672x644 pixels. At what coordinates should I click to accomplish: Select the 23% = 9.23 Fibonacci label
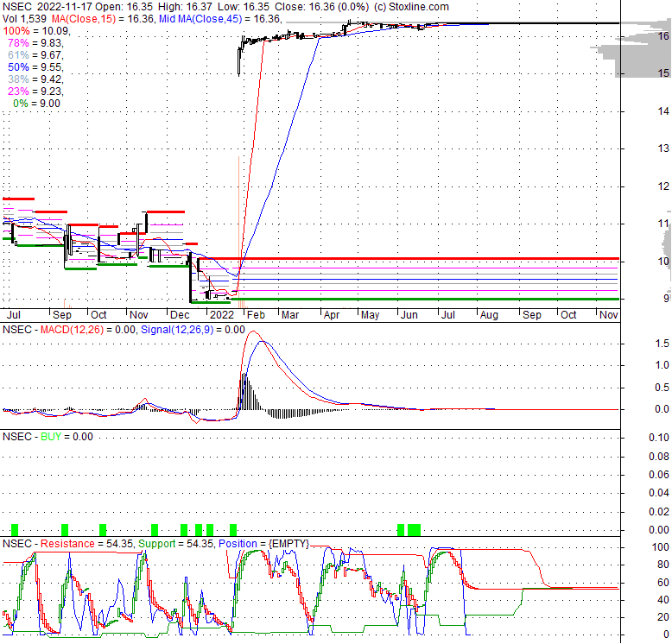point(35,92)
